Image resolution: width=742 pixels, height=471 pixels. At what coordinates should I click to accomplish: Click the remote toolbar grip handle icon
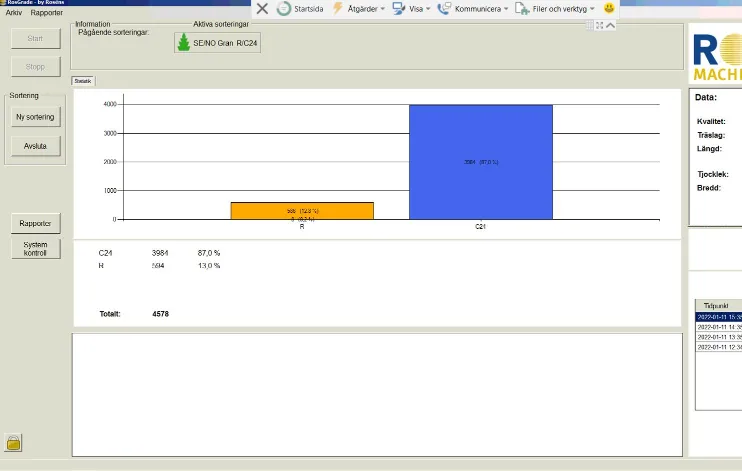(589, 25)
